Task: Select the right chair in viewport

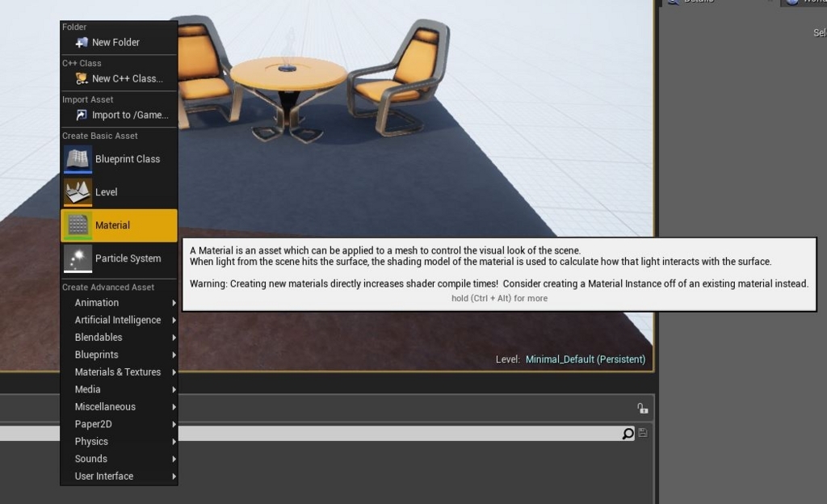Action: [x=399, y=79]
